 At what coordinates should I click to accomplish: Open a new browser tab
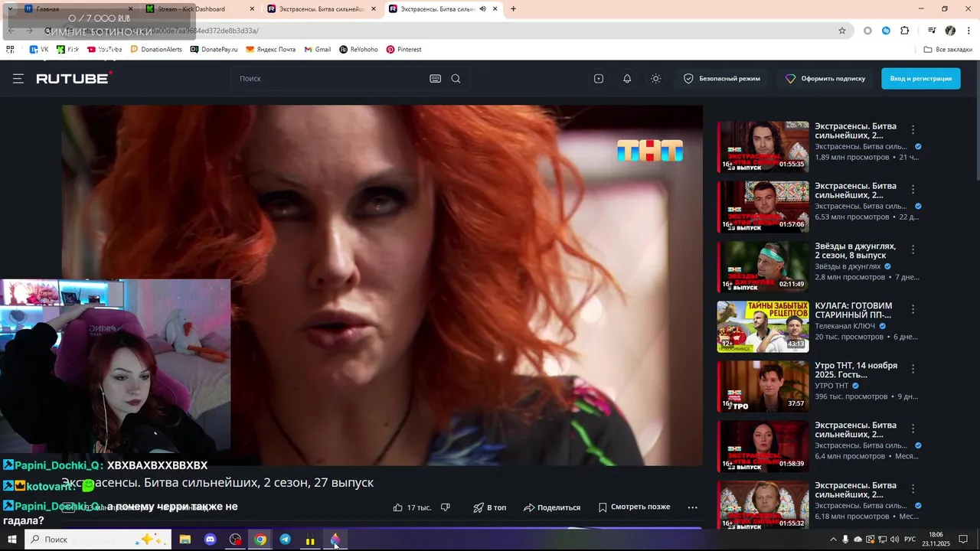click(513, 9)
